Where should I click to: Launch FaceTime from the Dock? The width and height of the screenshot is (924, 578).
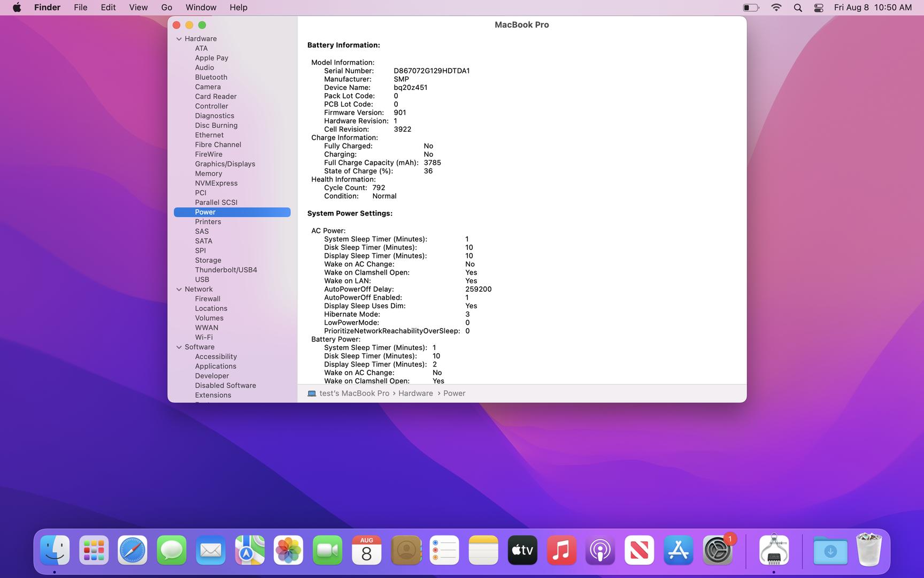[328, 550]
